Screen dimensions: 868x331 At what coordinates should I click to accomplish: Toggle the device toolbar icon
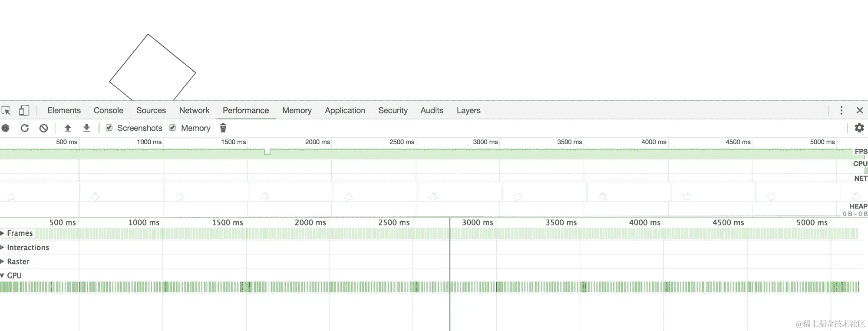pos(24,110)
